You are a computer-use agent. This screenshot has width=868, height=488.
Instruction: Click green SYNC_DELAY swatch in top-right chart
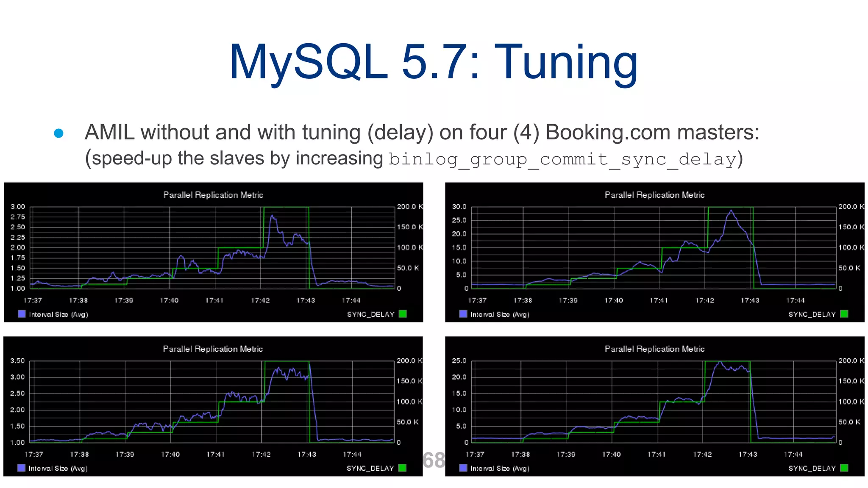click(844, 314)
